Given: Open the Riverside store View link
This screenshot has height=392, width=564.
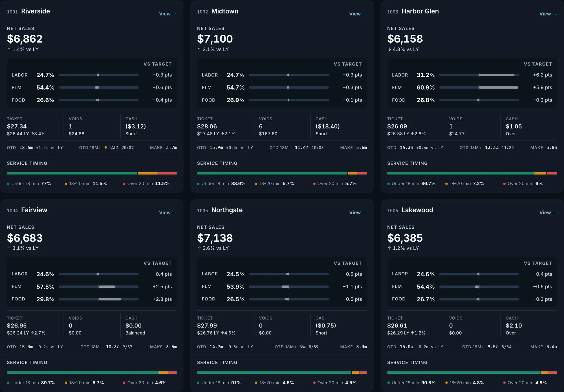Looking at the screenshot, I should [x=168, y=14].
